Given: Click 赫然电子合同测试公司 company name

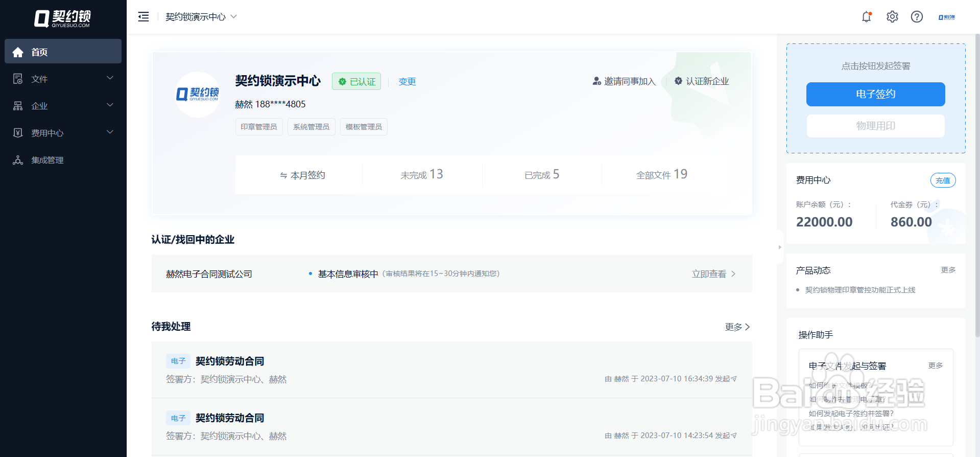Looking at the screenshot, I should click(x=209, y=274).
